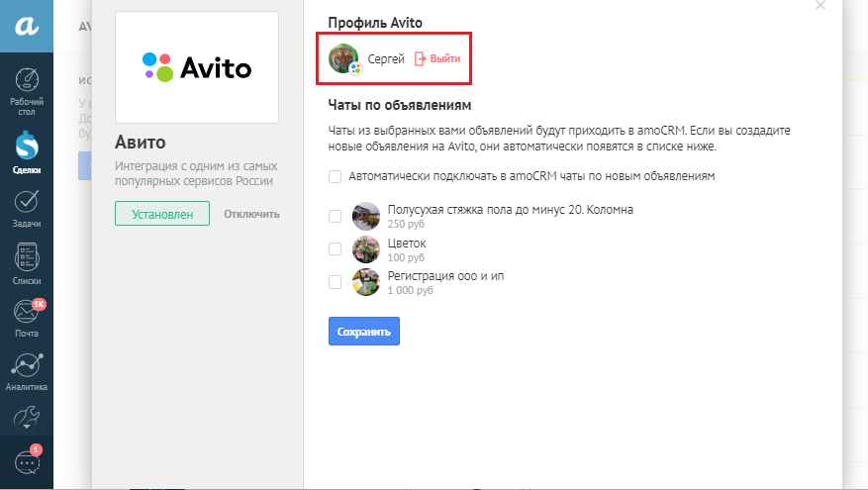Open the Аналитика chart icon

[x=27, y=366]
